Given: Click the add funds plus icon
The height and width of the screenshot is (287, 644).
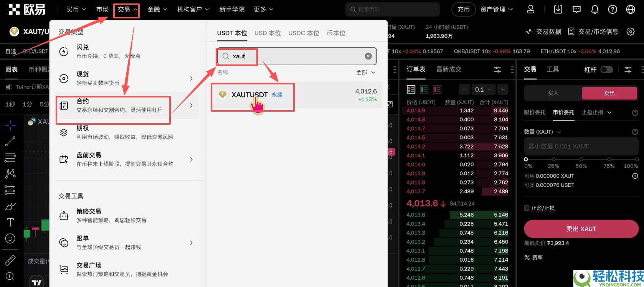Looking at the screenshot, I should [x=635, y=176].
